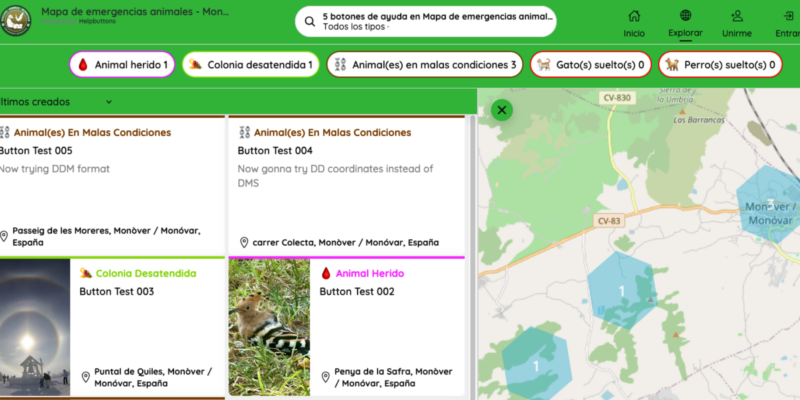Open the hoopoe bird photo thumbnail
The image size is (800, 400).
point(269,327)
